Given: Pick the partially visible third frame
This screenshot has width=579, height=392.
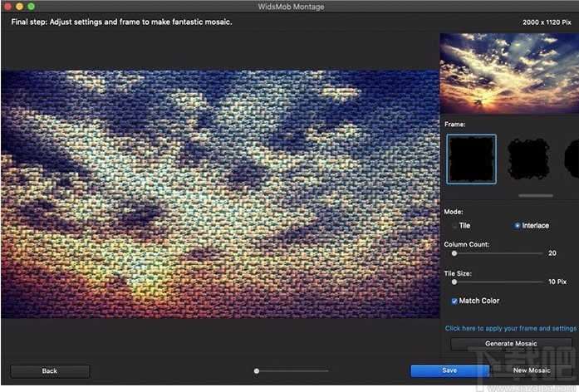Looking at the screenshot, I should 572,159.
